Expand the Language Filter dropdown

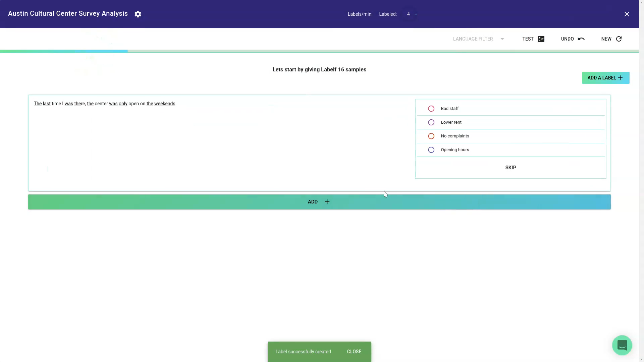tap(473, 39)
